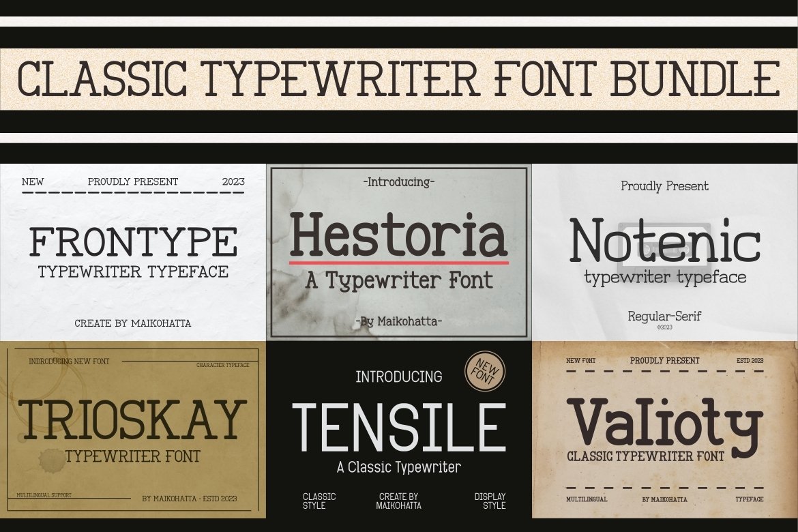This screenshot has width=798, height=532.
Task: Click the CLASSIC STYLE label on Tensile
Action: click(319, 501)
